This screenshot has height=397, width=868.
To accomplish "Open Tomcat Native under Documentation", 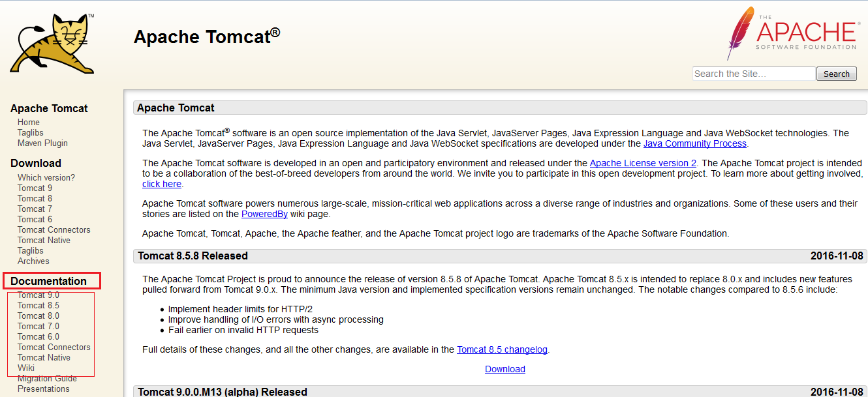I will pos(44,358).
